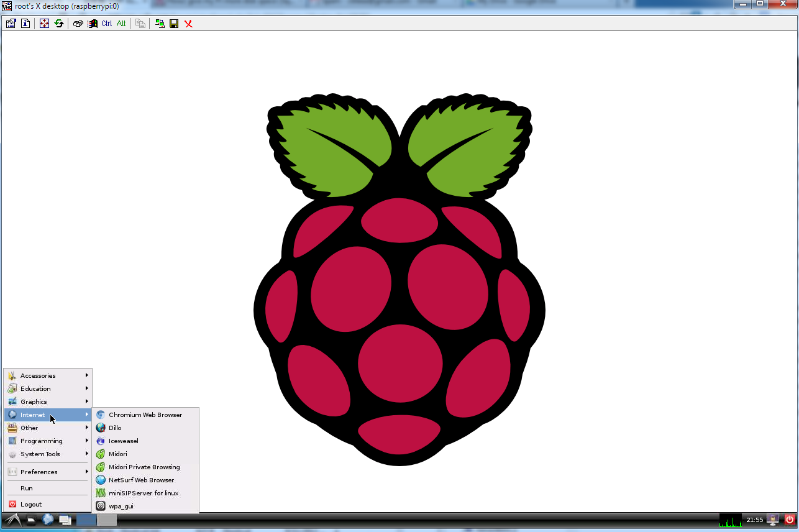The width and height of the screenshot is (799, 532).
Task: Toggle VNC full screen mode icon
Action: (44, 24)
